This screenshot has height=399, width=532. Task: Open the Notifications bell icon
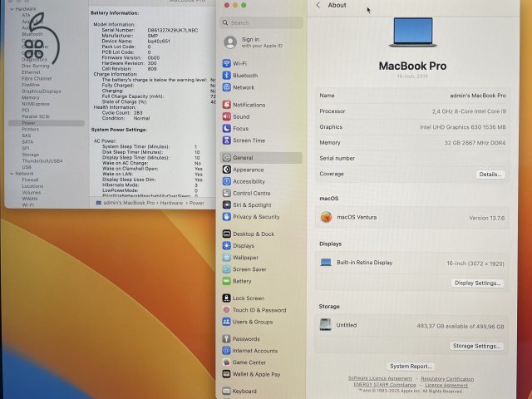click(227, 105)
